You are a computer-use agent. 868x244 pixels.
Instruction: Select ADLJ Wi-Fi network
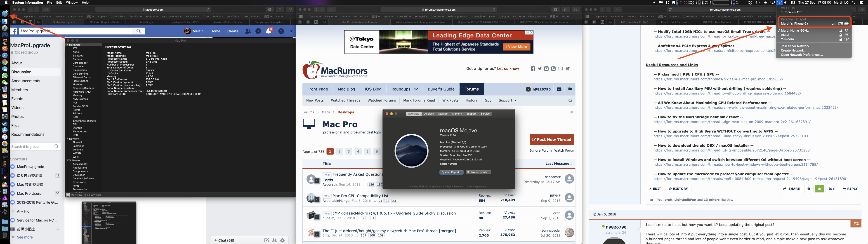tap(785, 35)
